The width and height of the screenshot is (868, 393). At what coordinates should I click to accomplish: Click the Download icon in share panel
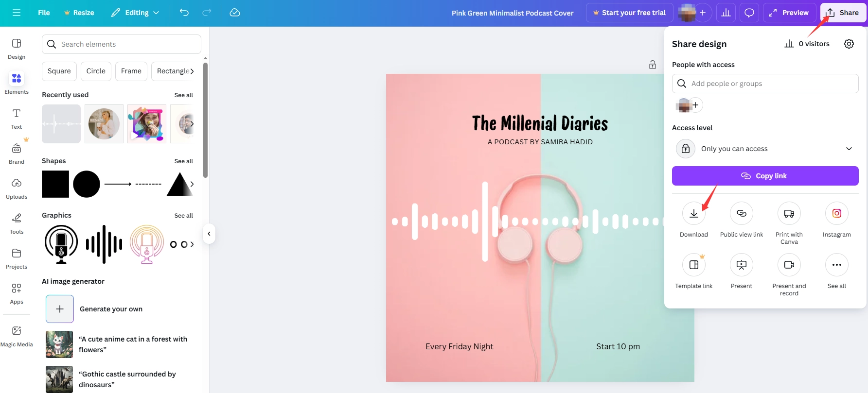[x=694, y=213]
